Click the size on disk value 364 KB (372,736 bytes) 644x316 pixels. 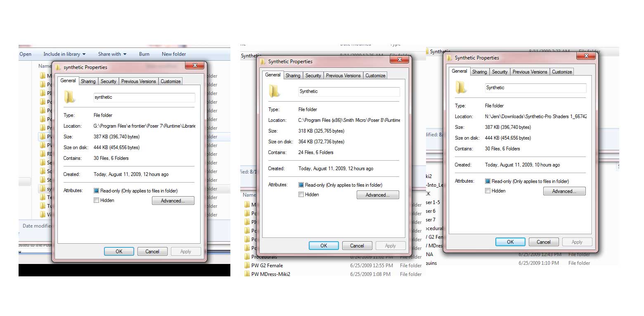coord(321,142)
